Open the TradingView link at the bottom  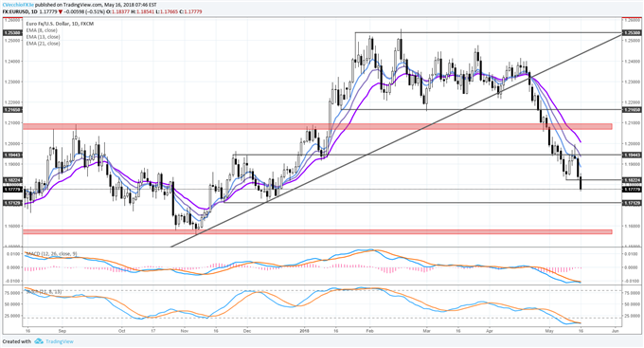[59, 341]
